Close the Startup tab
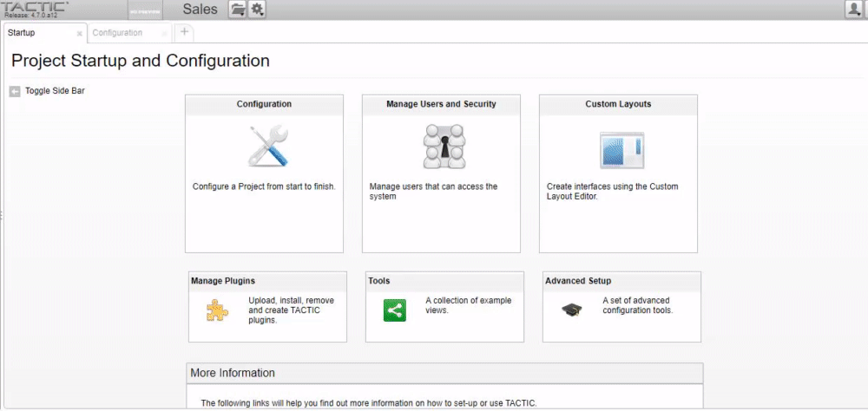Screen dimensions: 868x411 [79, 34]
